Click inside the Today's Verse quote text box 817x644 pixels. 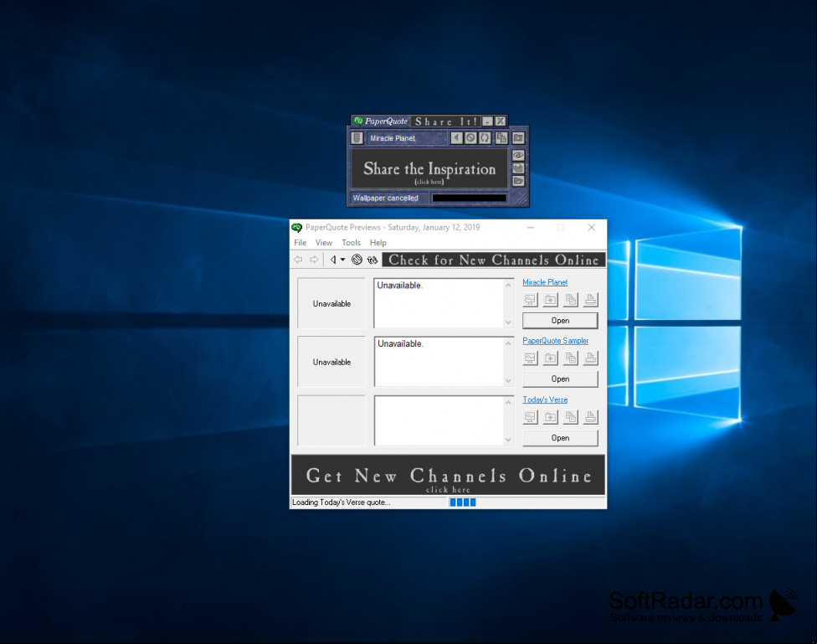pos(439,420)
